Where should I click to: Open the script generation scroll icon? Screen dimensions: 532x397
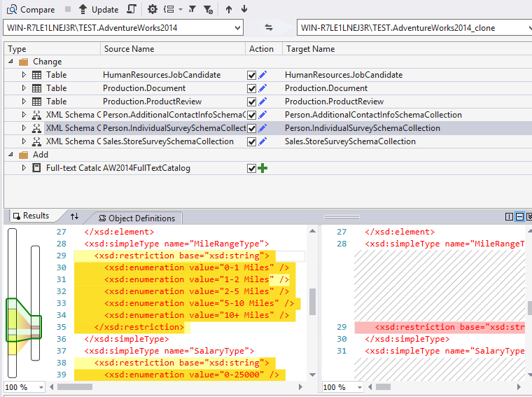(132, 9)
